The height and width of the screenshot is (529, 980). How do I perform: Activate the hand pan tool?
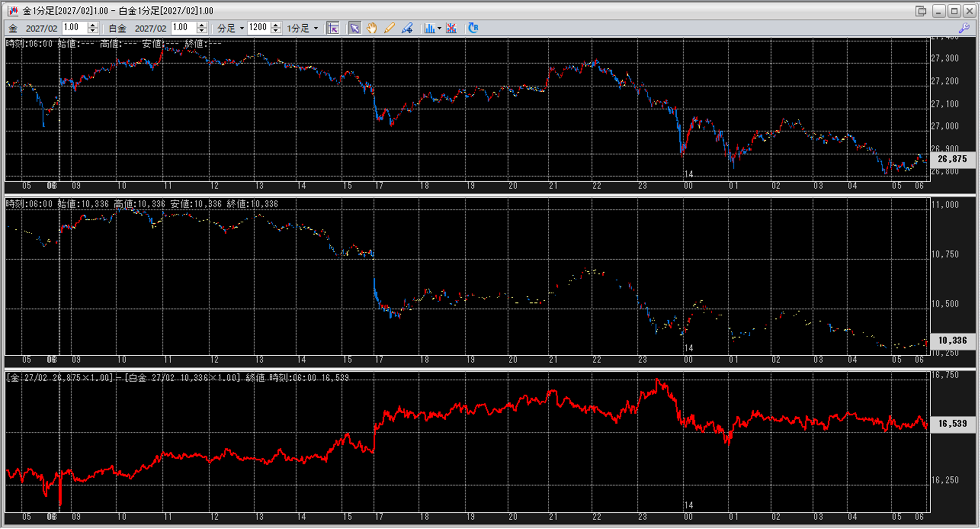[372, 28]
